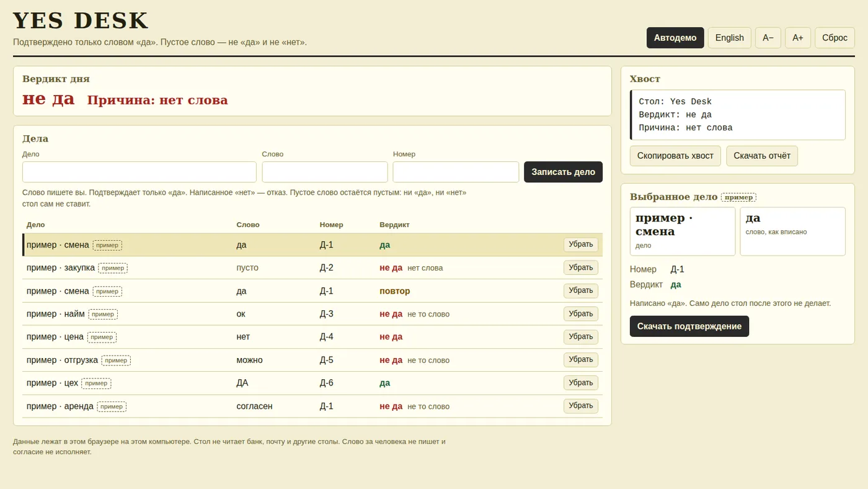Click the согласен word cell
The height and width of the screenshot is (489, 868).
[x=254, y=406]
